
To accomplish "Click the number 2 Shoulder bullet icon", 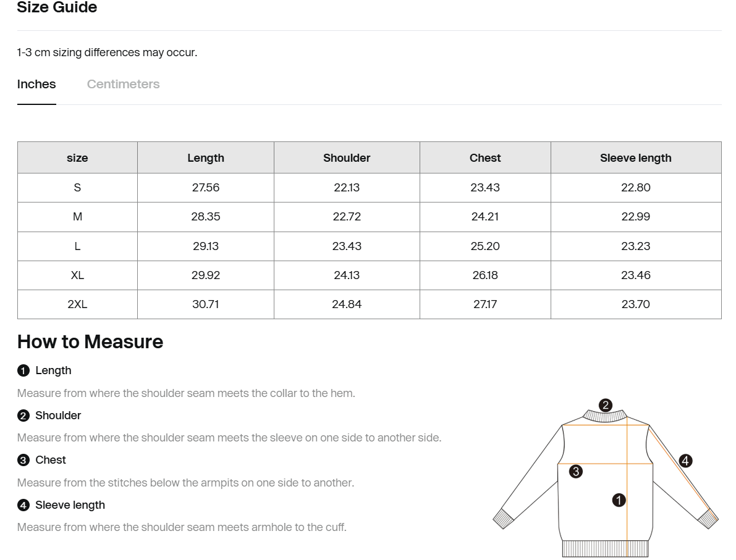I will point(23,416).
